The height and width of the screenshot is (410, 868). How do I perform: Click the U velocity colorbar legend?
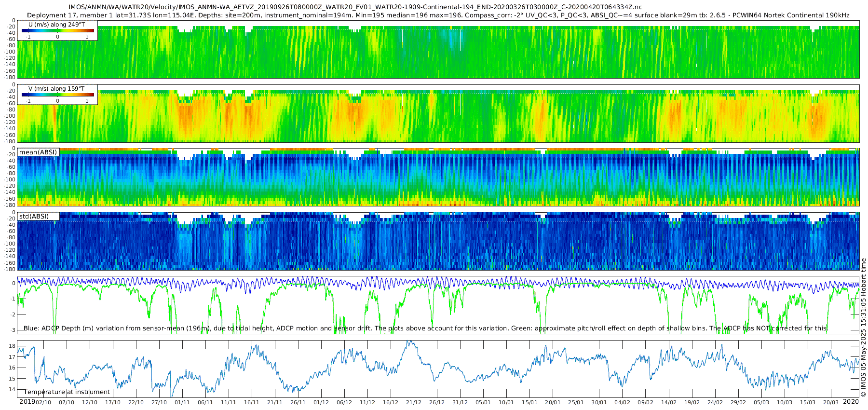57,30
